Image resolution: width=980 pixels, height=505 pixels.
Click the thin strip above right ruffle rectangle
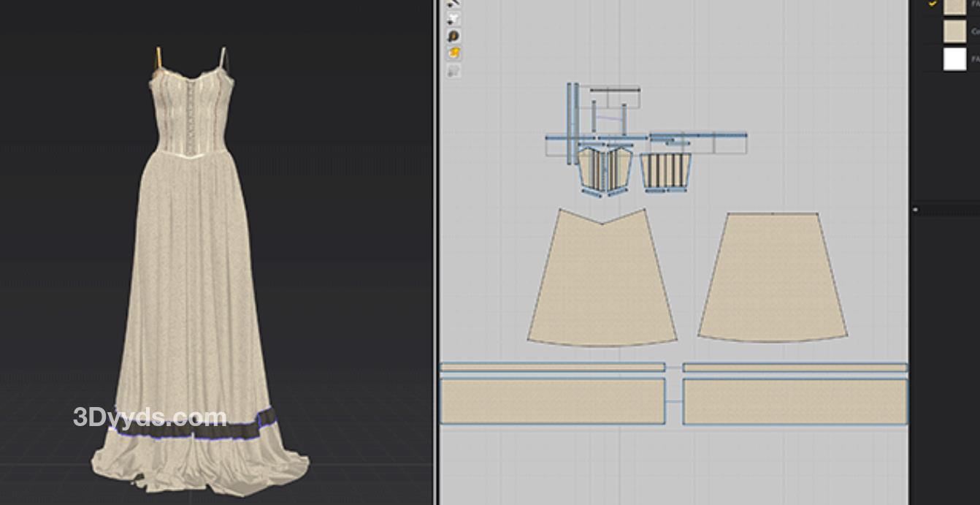795,367
